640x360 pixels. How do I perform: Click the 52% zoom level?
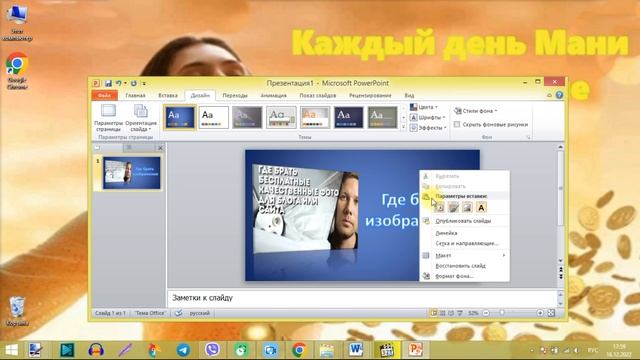tap(473, 313)
